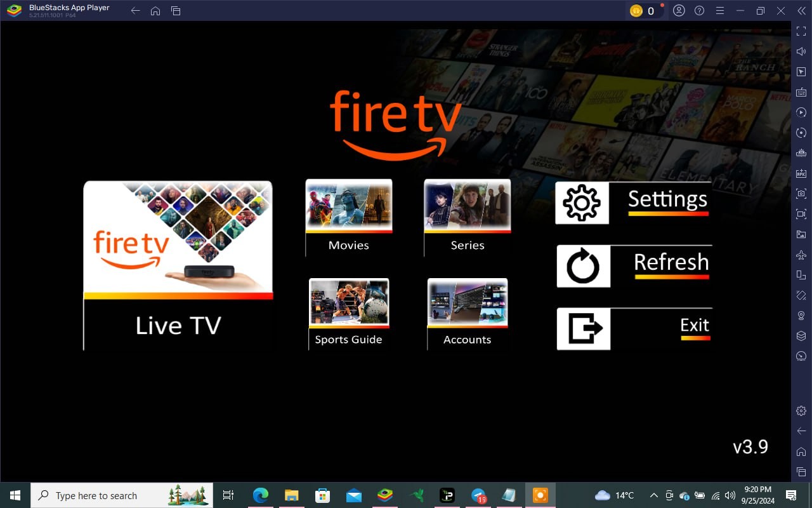Viewport: 812px width, 508px height.
Task: Click the Refresh text label
Action: coord(671,262)
